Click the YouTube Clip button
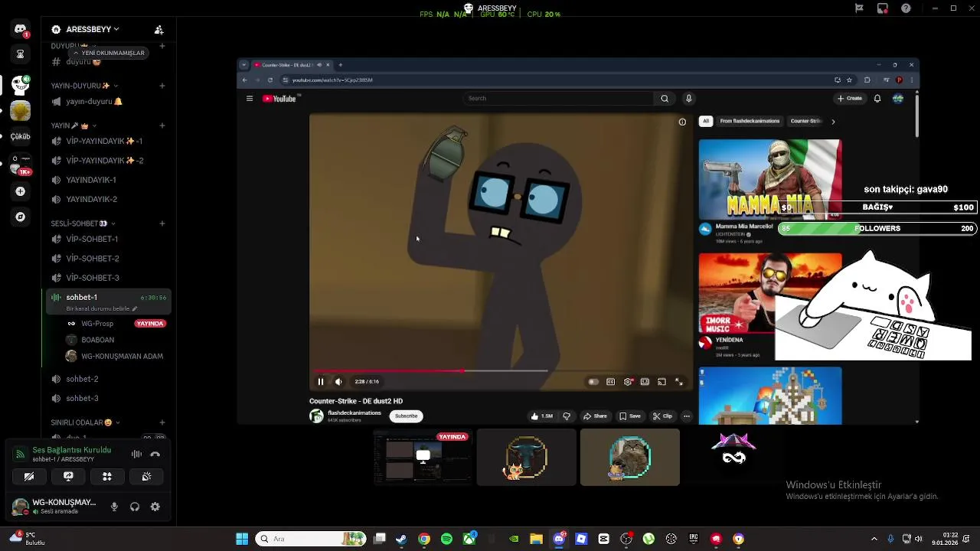The image size is (980, 551). pos(663,416)
